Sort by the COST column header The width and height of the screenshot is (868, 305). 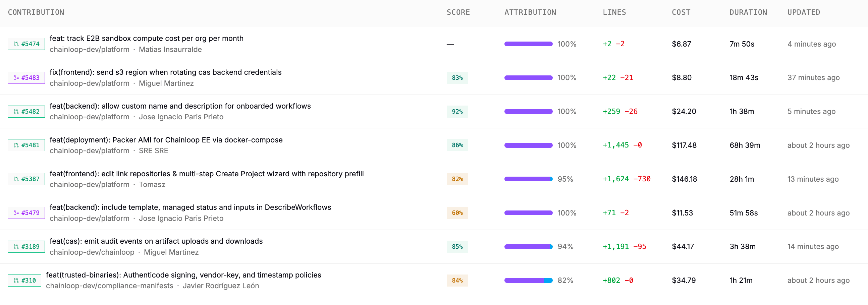pos(681,12)
